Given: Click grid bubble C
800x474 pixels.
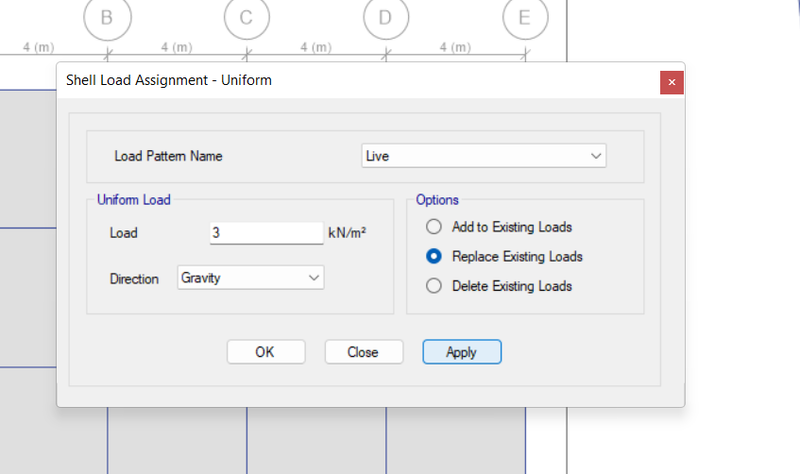Looking at the screenshot, I should [x=246, y=18].
